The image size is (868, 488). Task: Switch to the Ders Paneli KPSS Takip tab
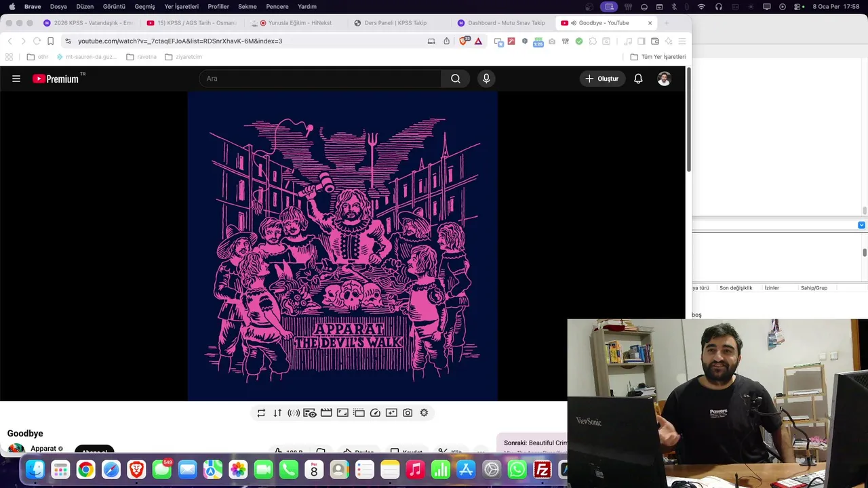click(x=399, y=23)
